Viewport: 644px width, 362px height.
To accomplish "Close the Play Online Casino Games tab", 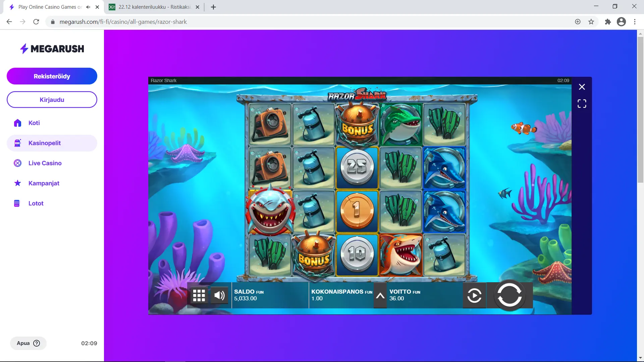I will [97, 7].
